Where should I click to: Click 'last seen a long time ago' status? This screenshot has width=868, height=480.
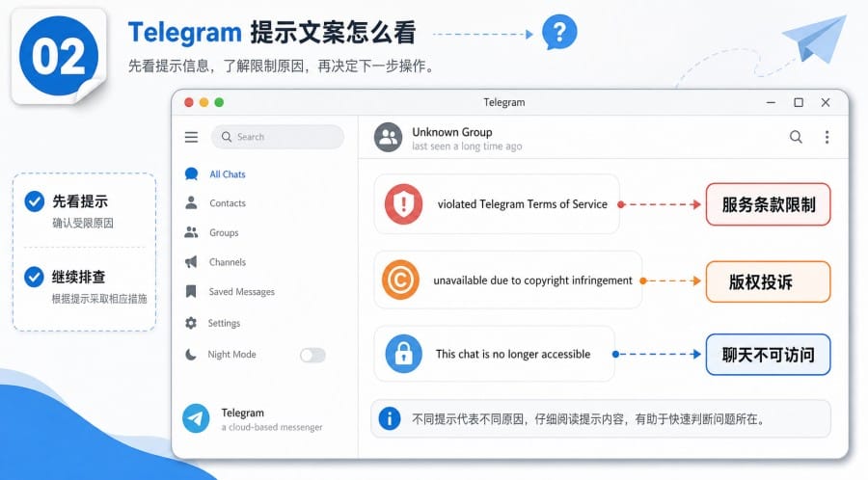[467, 147]
